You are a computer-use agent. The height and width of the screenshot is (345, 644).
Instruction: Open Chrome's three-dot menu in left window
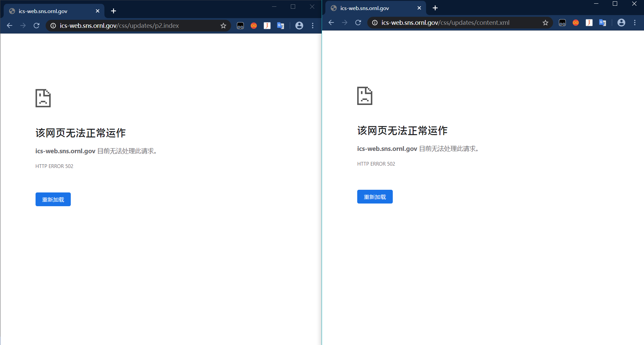point(313,25)
